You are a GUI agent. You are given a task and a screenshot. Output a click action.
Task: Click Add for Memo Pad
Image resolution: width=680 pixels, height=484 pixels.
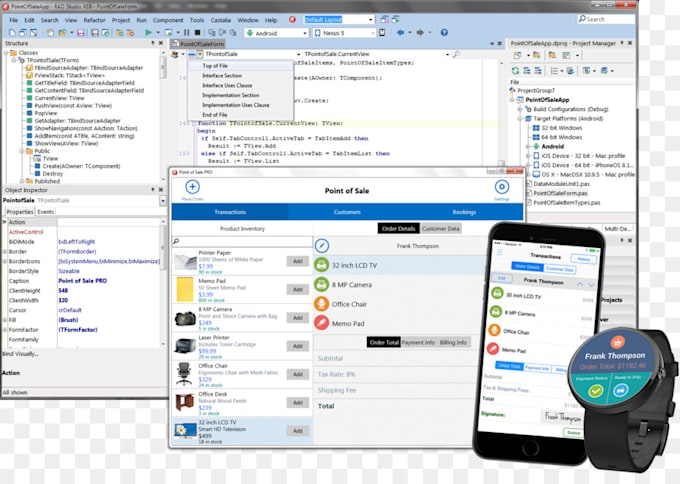point(298,289)
